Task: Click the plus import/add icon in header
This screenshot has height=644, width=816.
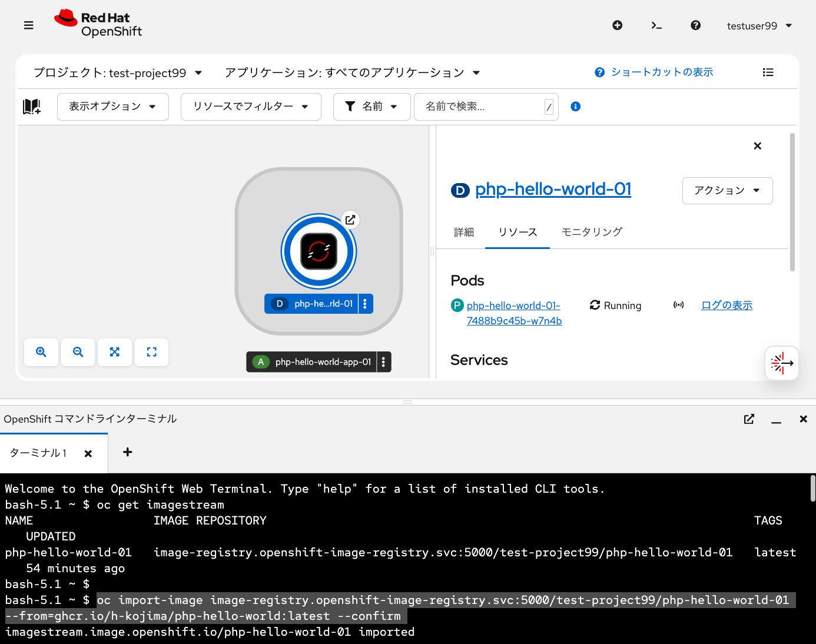Action: pyautogui.click(x=617, y=25)
